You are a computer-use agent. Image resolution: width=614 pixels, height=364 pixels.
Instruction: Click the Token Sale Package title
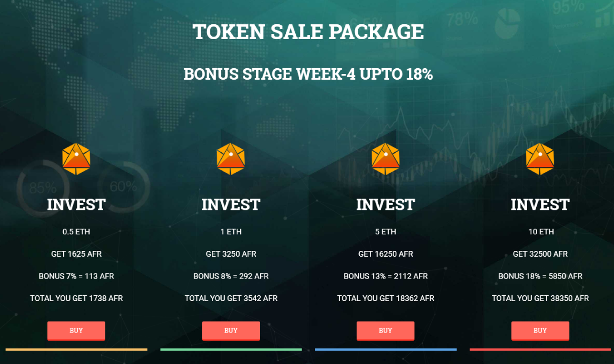308,32
